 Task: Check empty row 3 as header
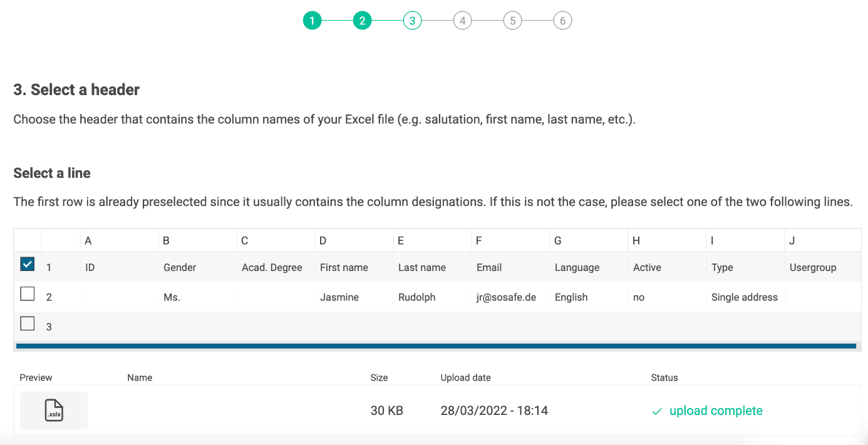(28, 324)
